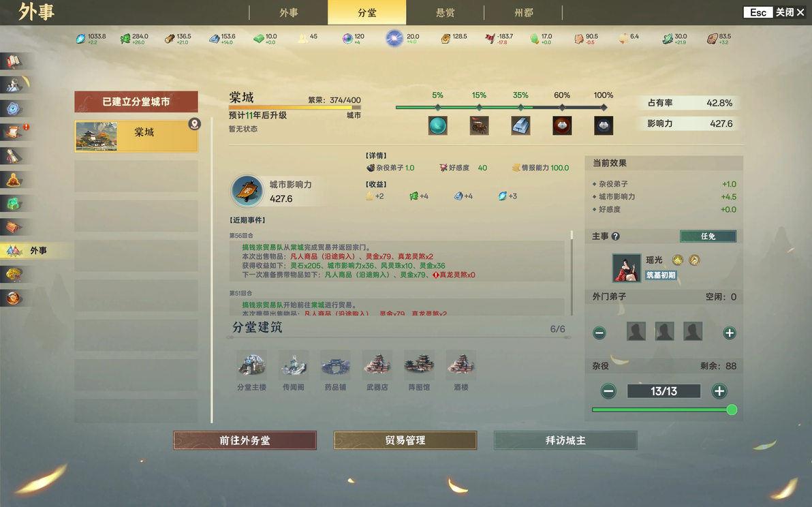Click the 任免 button
Viewport: 812px width, 507px height.
[x=708, y=236]
